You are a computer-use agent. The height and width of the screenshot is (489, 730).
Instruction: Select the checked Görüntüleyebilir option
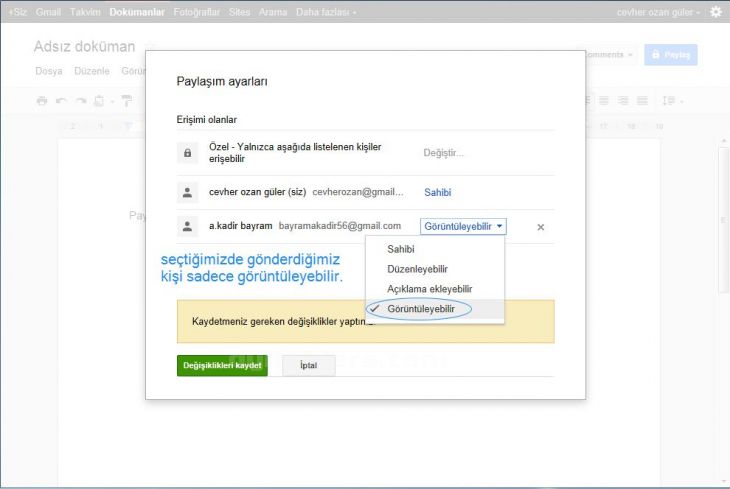point(421,309)
